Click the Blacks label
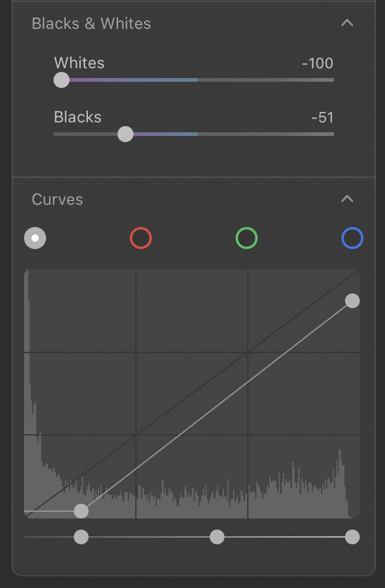 coord(77,117)
